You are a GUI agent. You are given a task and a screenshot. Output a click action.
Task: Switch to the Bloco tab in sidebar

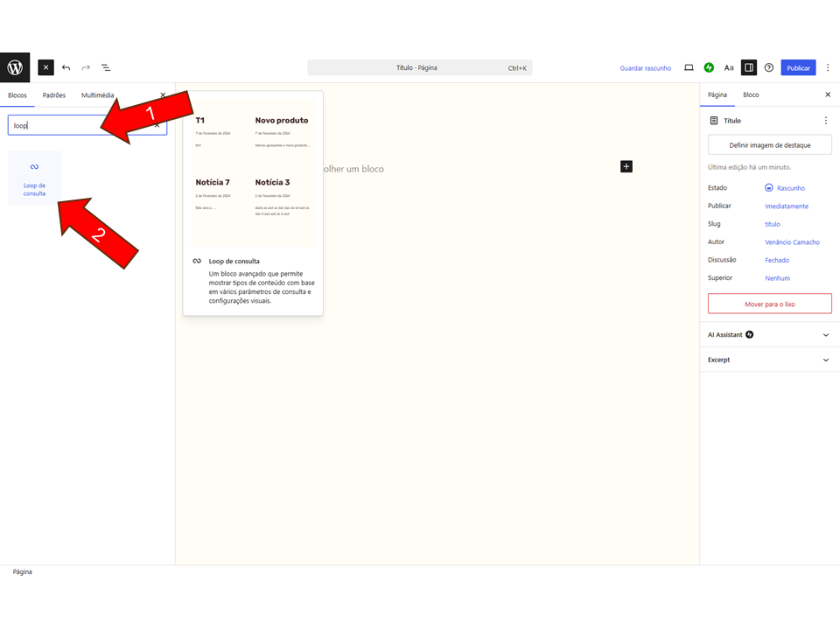(x=751, y=94)
